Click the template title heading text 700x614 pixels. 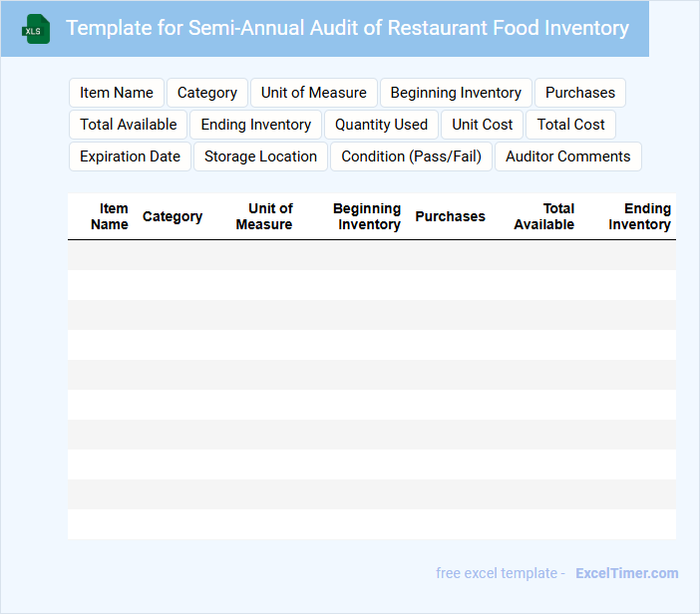tap(347, 28)
